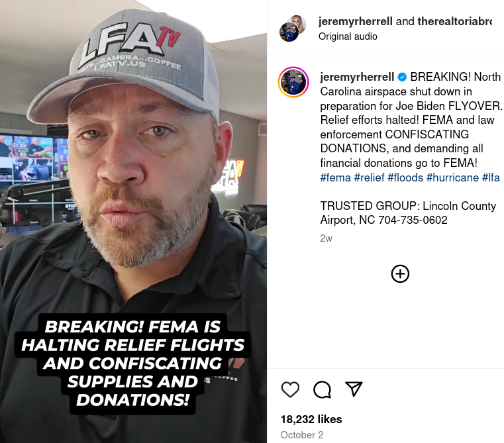This screenshot has height=443, width=504.
Task: Open jeremyrherrell profile from header
Action: pyautogui.click(x=356, y=21)
